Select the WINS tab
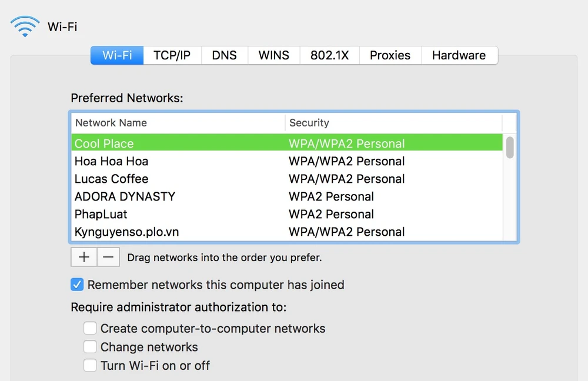 pyautogui.click(x=273, y=55)
